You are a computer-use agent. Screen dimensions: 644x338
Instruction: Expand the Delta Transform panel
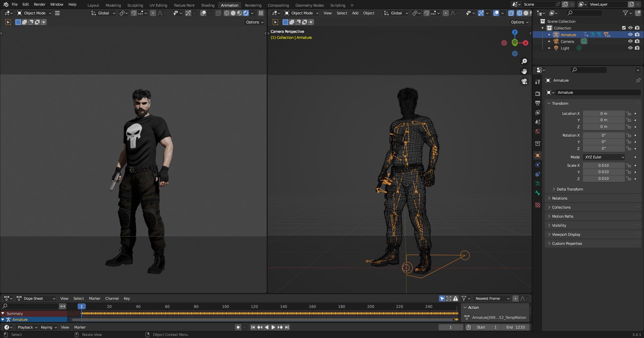point(570,189)
